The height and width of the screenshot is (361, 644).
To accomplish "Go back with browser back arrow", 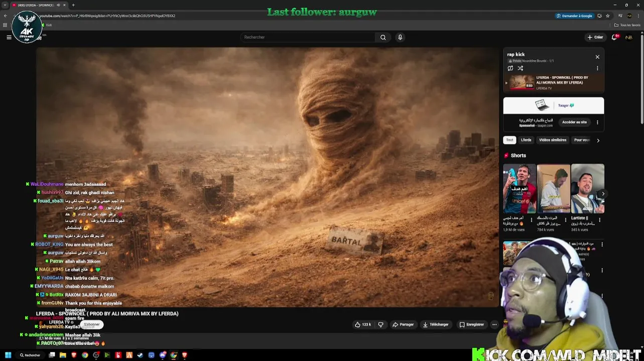I will 6,16.
